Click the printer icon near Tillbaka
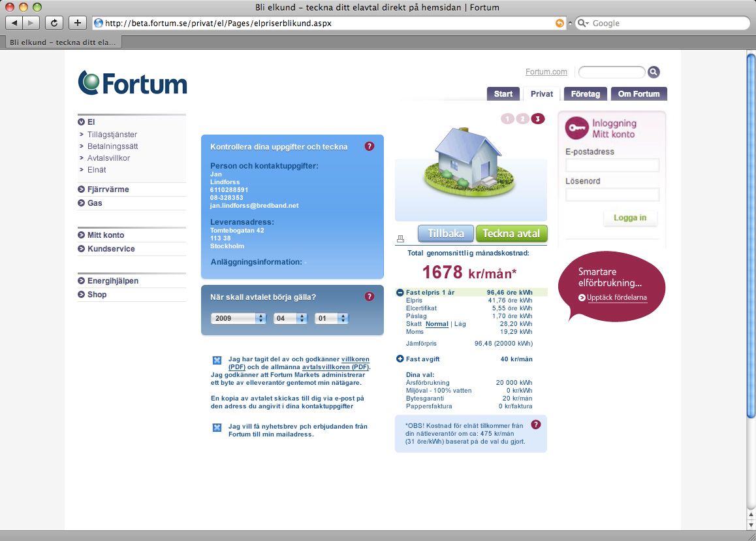Screen dimensions: 756x541 pos(400,239)
